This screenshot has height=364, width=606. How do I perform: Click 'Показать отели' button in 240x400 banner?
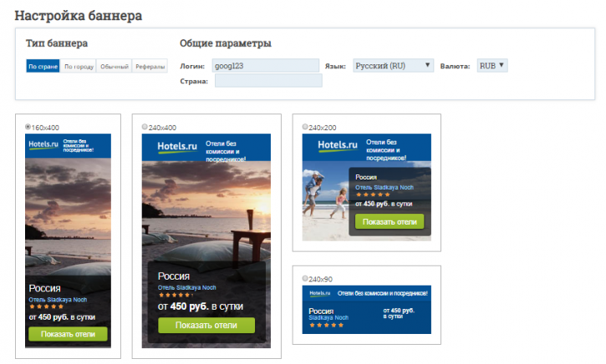206,325
